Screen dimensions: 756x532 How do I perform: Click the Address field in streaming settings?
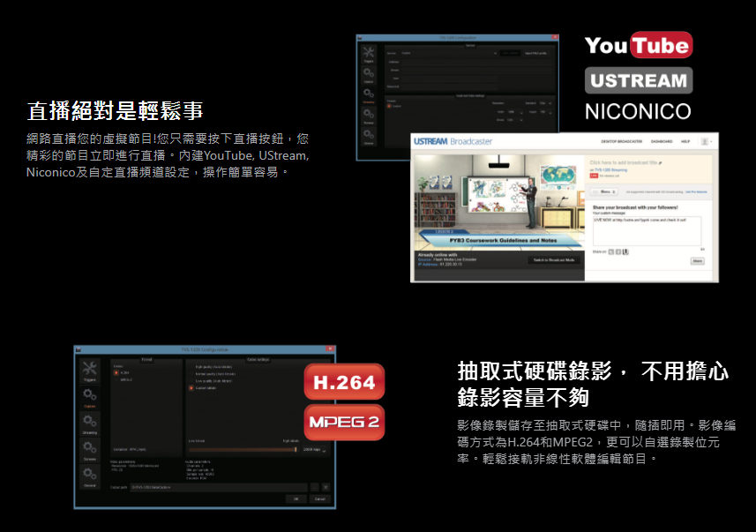pyautogui.click(x=477, y=62)
